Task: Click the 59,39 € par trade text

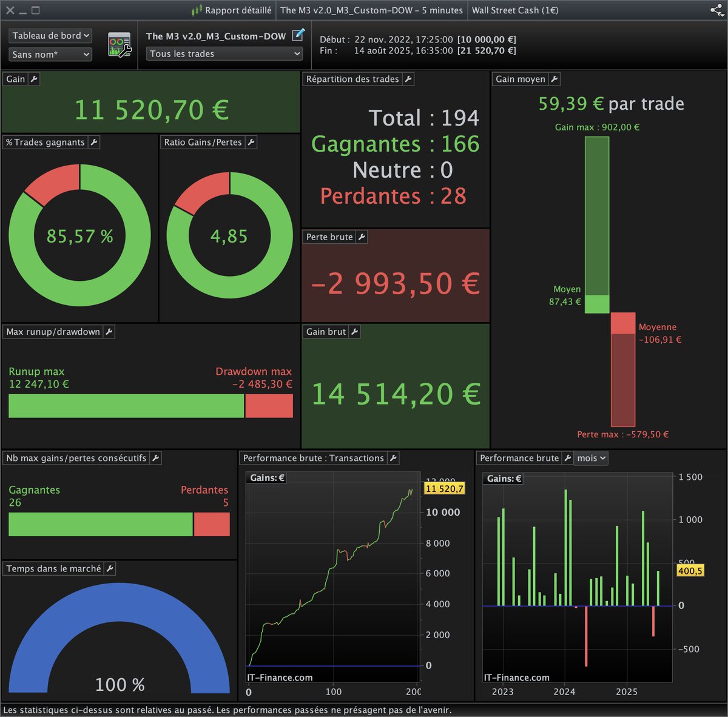Action: click(x=612, y=104)
